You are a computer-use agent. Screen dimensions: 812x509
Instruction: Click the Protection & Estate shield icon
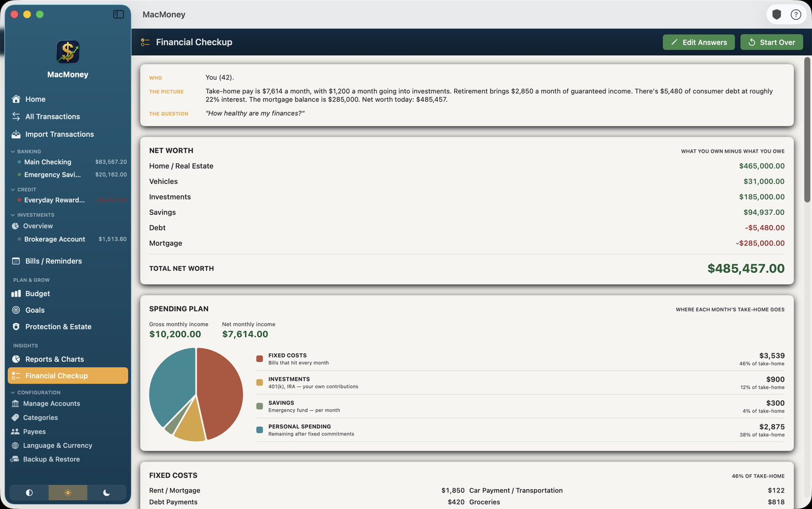coord(16,327)
